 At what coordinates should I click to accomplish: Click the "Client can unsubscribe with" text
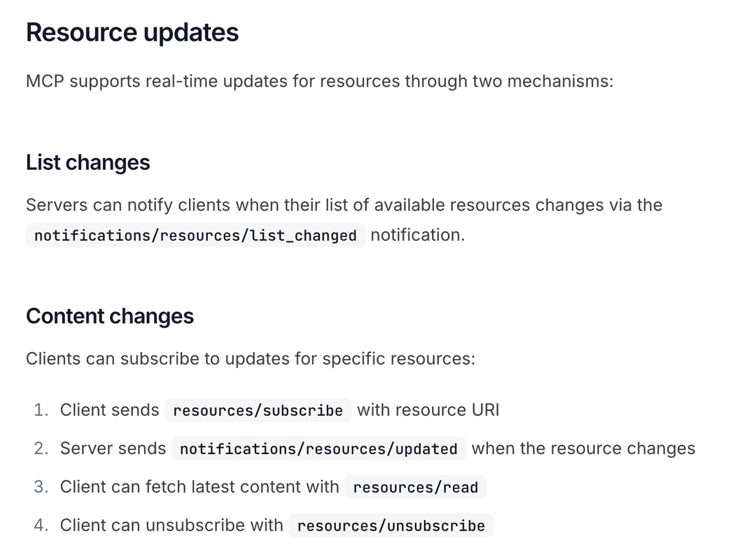pos(171,526)
